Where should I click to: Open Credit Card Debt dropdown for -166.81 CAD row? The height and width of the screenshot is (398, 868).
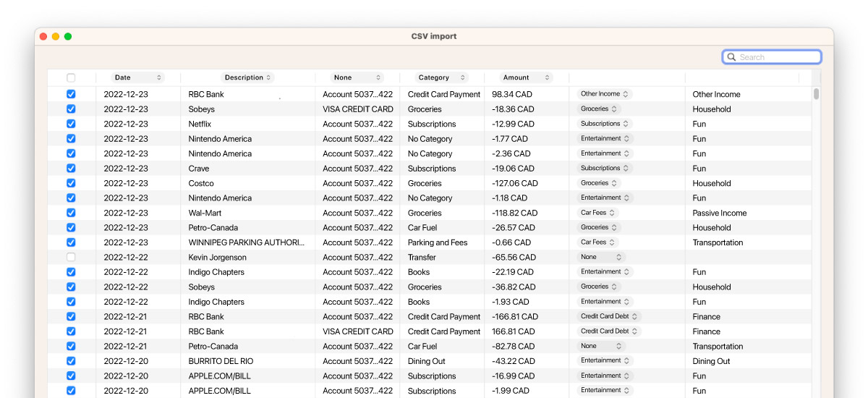[x=609, y=316]
